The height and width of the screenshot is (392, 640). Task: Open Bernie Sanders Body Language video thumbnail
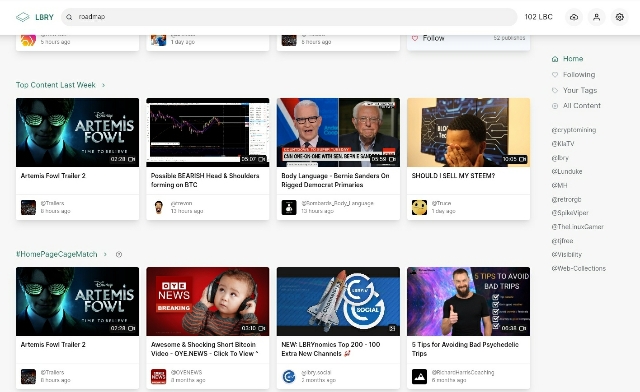pyautogui.click(x=338, y=132)
